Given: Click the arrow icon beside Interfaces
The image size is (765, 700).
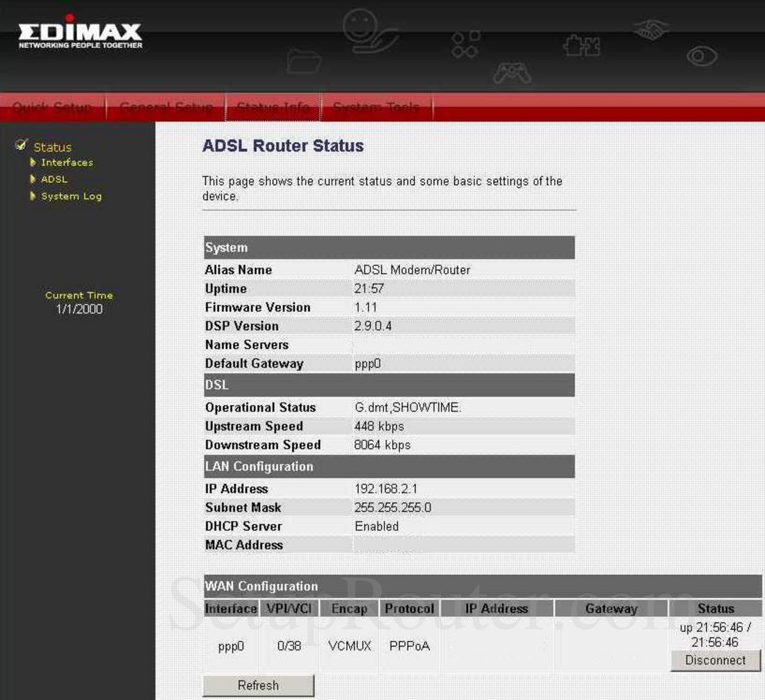Looking at the screenshot, I should point(33,162).
